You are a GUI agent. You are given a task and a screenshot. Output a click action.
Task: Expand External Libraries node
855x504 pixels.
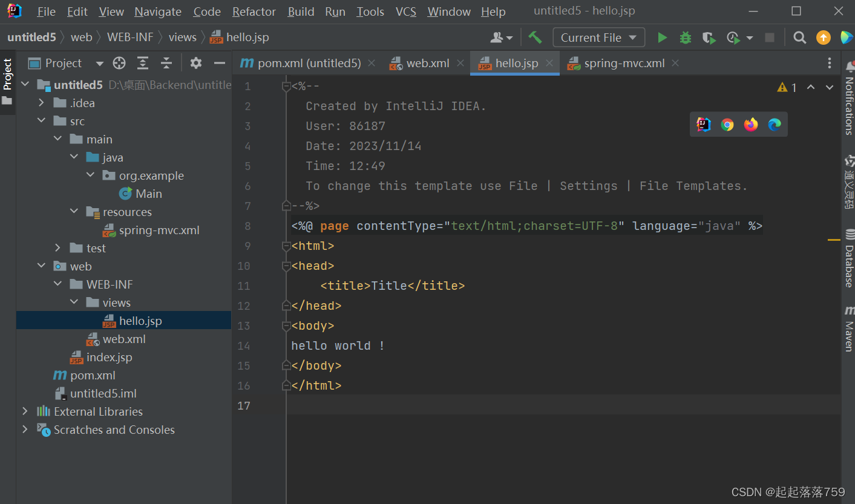25,411
